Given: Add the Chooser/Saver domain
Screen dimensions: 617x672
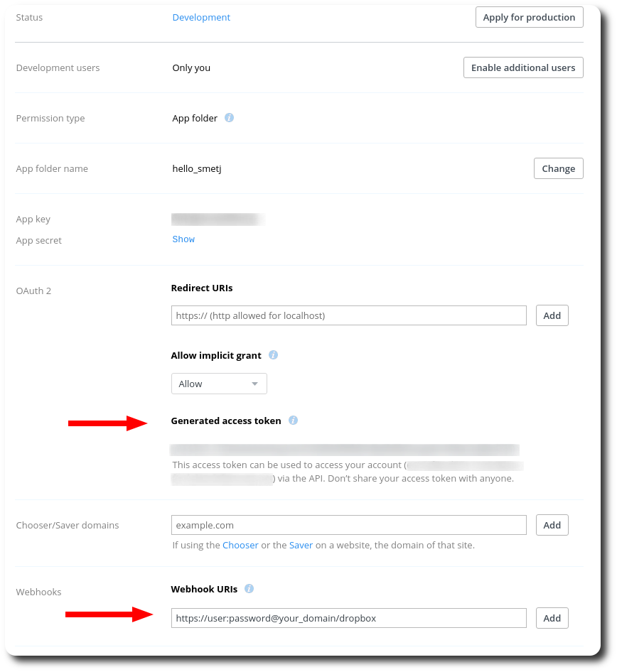Looking at the screenshot, I should (552, 525).
